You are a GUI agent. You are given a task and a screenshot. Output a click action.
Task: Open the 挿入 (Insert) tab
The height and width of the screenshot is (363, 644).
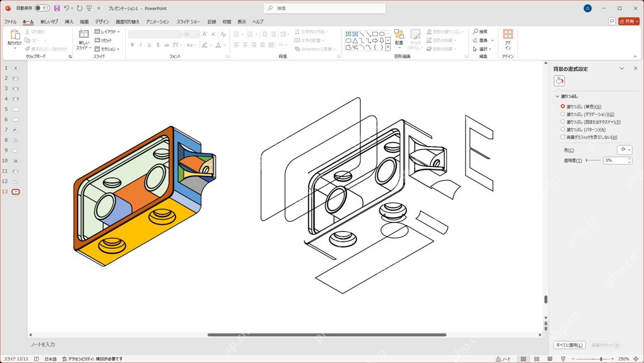[x=69, y=22]
